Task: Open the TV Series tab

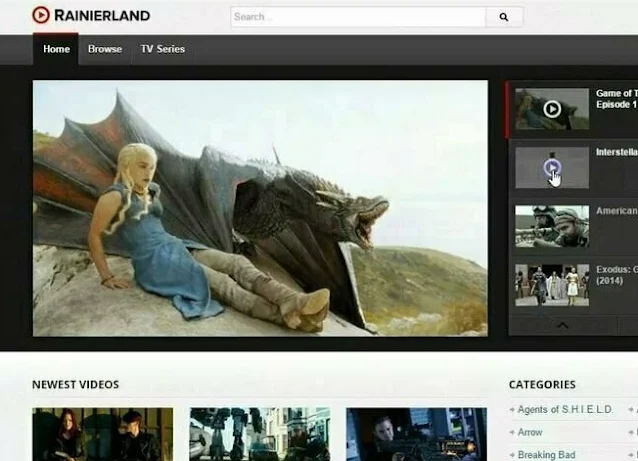Action: (163, 49)
